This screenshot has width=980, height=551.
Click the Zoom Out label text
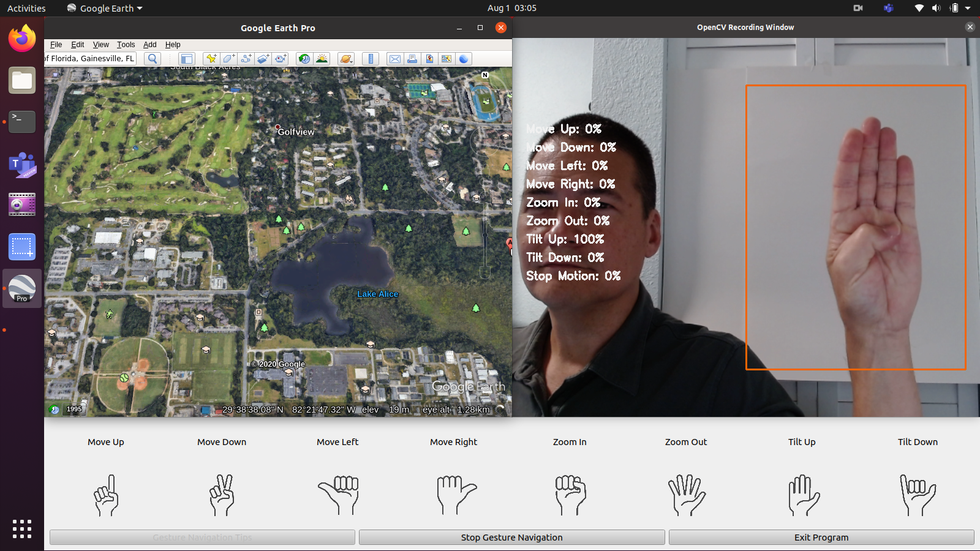tap(686, 442)
